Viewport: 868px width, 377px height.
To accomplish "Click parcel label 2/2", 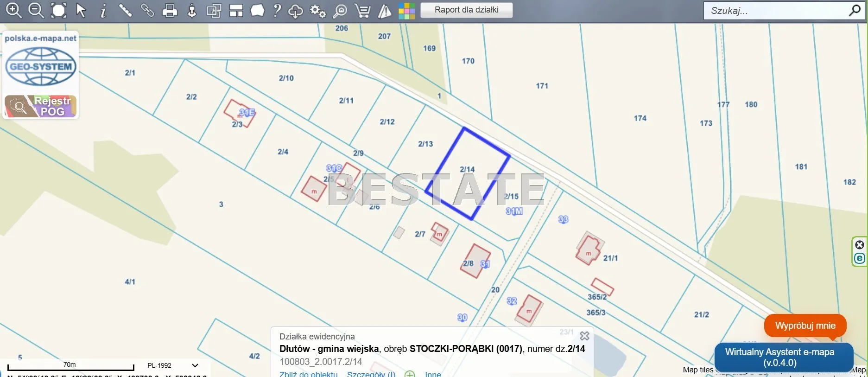I will 191,96.
